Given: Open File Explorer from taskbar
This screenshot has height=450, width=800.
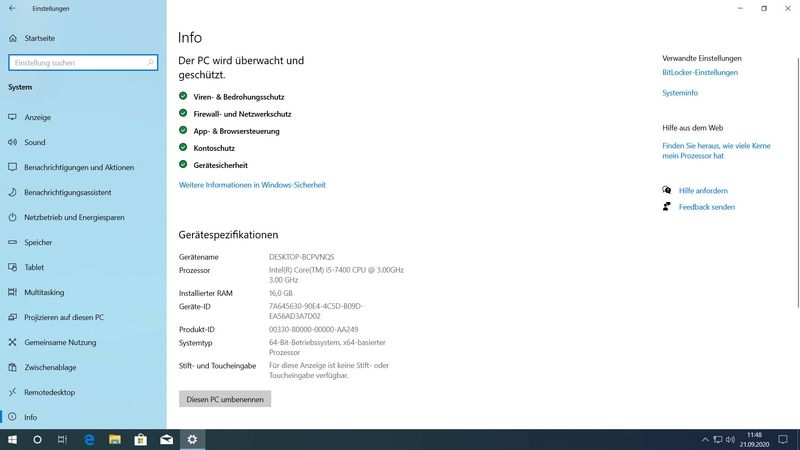Looking at the screenshot, I should coord(115,439).
